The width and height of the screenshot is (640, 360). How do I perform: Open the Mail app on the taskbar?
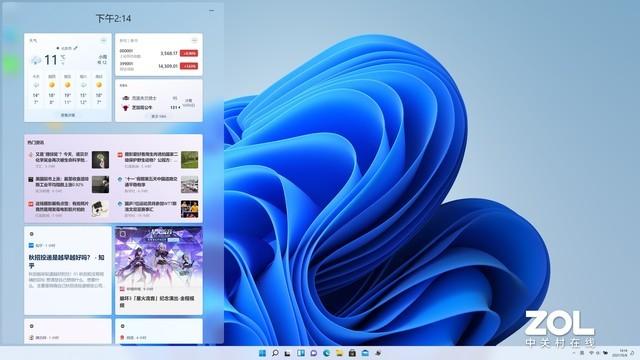(x=365, y=353)
